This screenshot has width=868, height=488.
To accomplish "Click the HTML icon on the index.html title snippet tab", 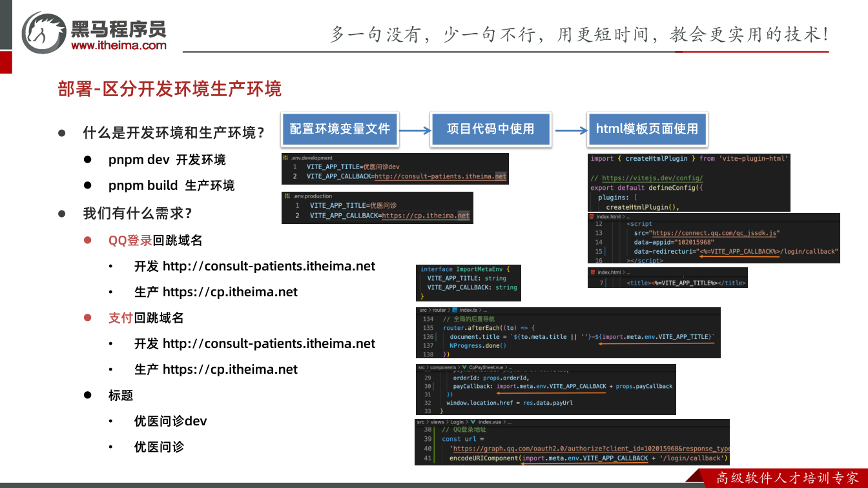I will coord(592,272).
